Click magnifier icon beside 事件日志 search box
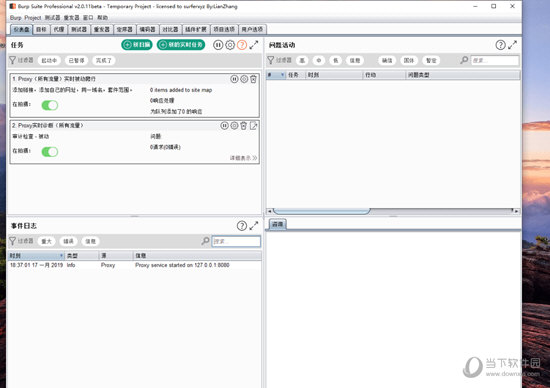Image resolution: width=550 pixels, height=388 pixels. tap(205, 241)
